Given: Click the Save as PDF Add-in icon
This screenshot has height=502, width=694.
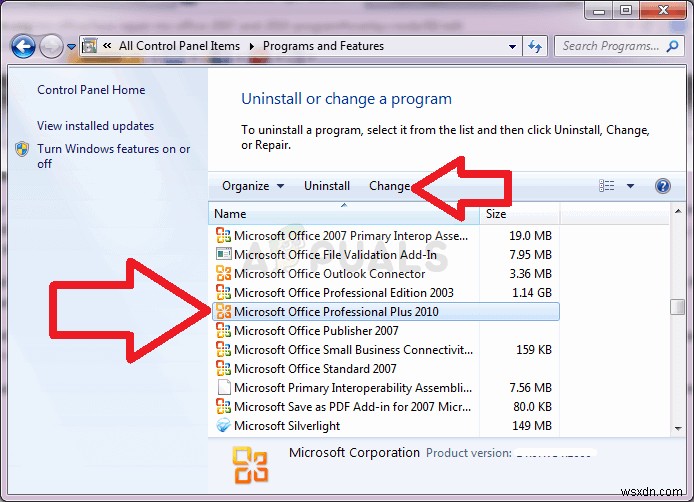Looking at the screenshot, I should (x=224, y=406).
